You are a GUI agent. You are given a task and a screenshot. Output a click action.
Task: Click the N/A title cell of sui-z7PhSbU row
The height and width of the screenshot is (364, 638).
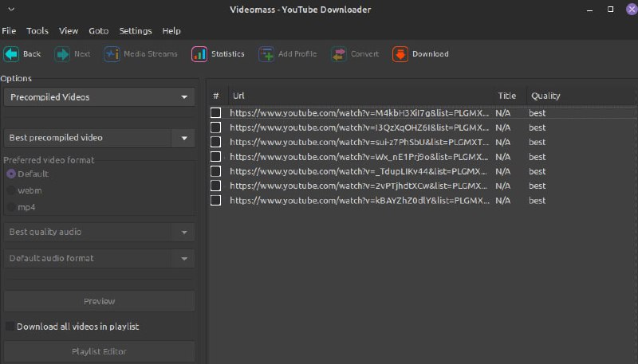[x=503, y=143]
